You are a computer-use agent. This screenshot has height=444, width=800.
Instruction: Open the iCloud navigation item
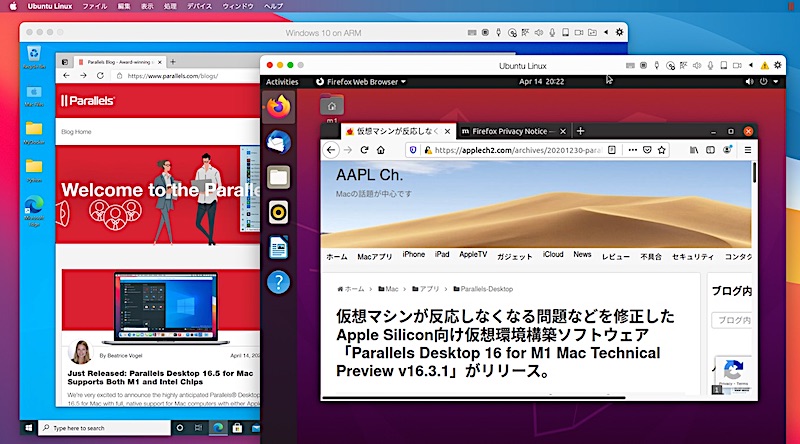click(x=553, y=254)
